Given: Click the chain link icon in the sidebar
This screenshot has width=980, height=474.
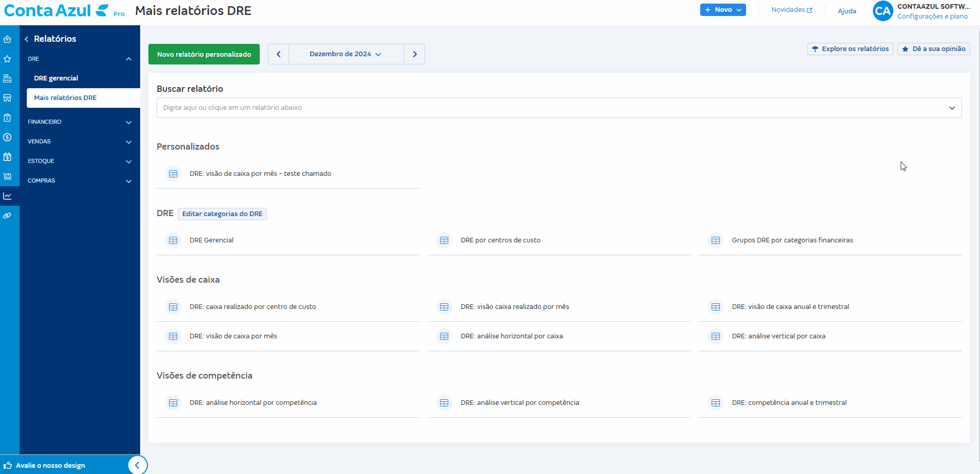Looking at the screenshot, I should pyautogui.click(x=7, y=216).
